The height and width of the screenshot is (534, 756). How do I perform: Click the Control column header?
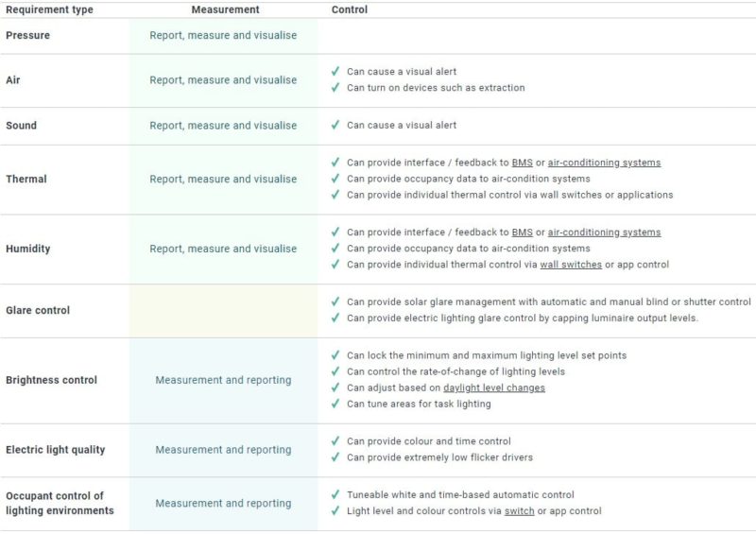click(350, 9)
